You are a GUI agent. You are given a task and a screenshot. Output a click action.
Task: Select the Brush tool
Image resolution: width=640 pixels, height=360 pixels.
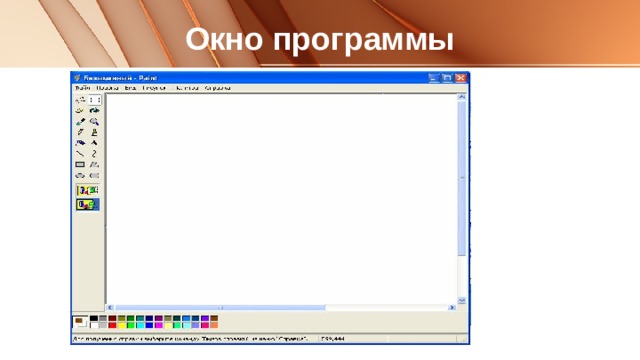[95, 132]
